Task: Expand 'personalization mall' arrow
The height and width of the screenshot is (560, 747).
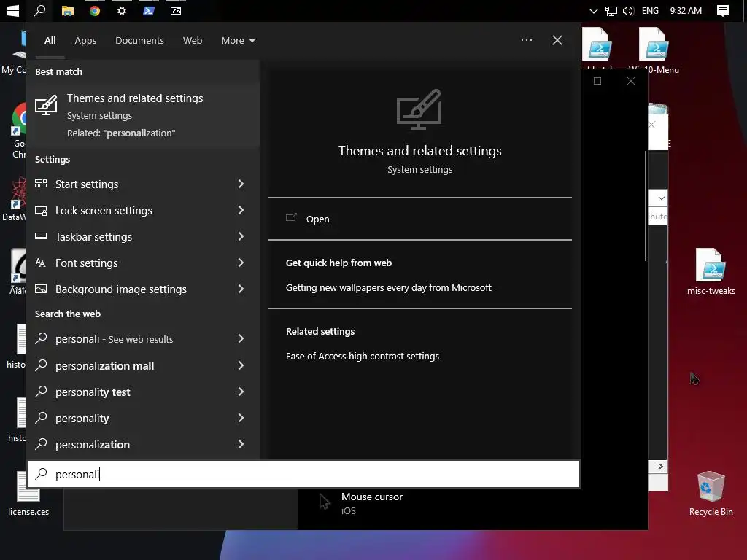Action: (241, 365)
